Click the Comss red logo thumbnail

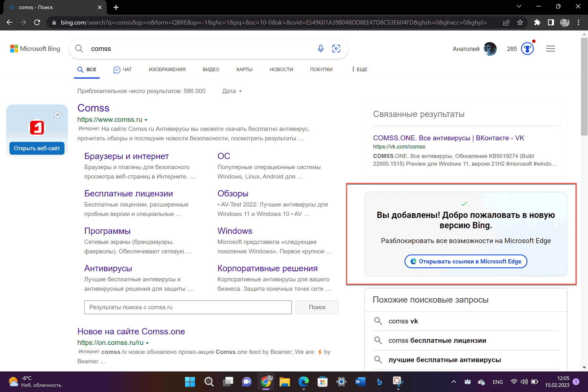click(37, 127)
